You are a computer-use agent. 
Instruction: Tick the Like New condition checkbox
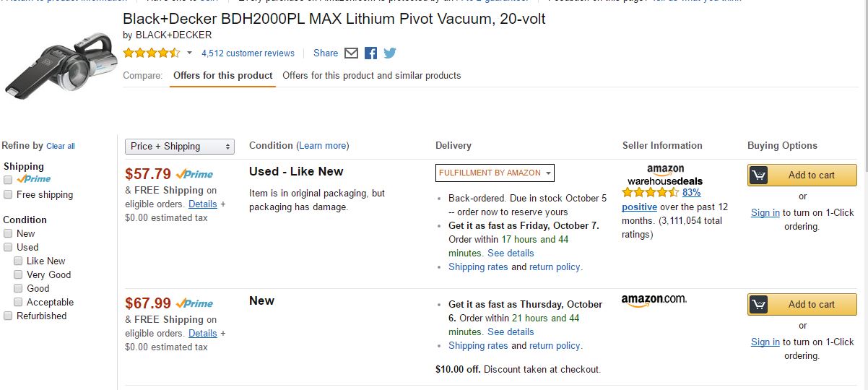18,261
